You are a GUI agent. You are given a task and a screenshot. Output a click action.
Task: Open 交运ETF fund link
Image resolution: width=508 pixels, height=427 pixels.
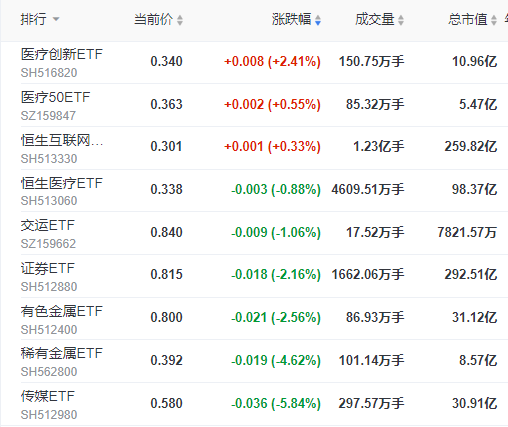[48, 225]
